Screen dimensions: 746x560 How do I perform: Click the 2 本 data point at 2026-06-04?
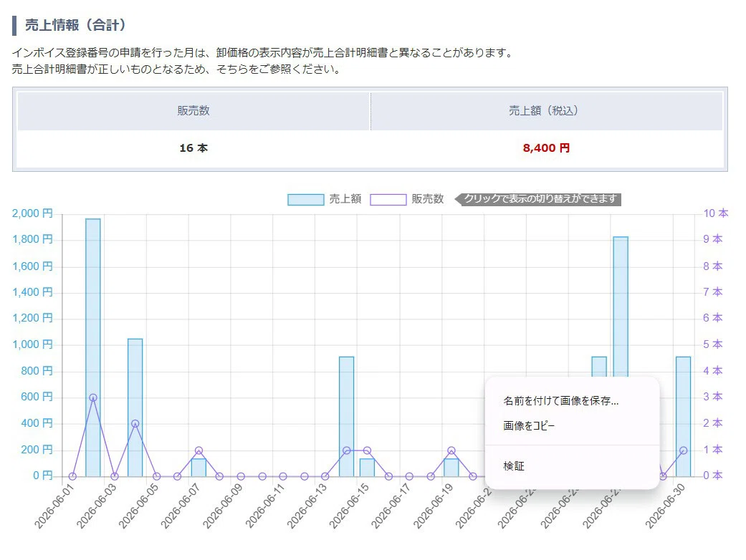click(135, 423)
